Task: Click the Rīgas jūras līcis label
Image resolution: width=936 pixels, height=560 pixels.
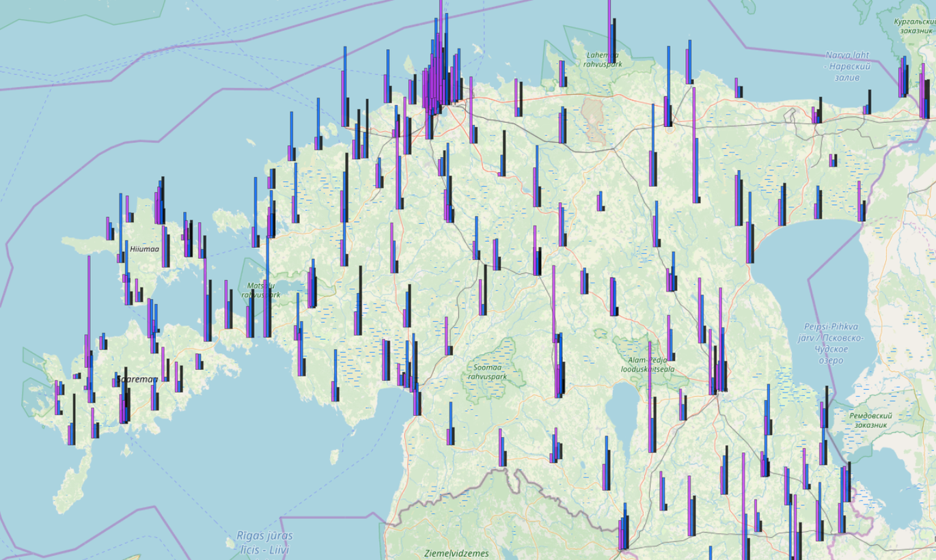Action: 264,542
